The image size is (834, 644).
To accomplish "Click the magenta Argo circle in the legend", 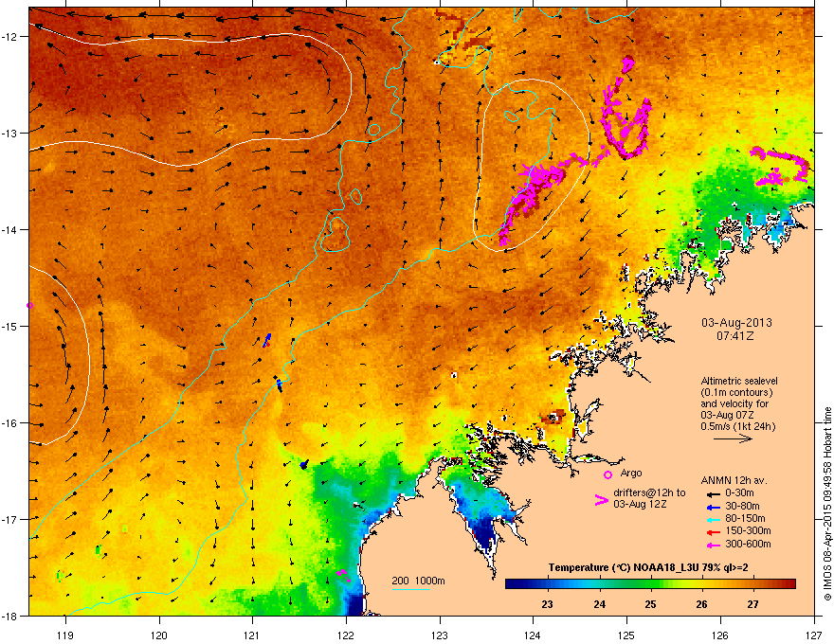I will coord(607,474).
